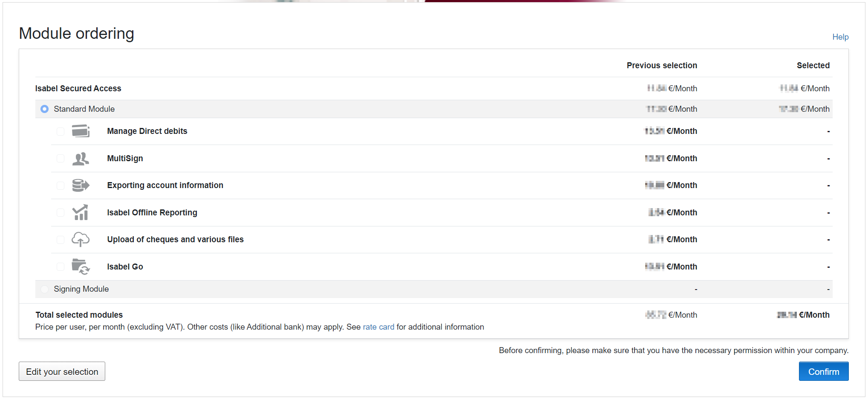Click the Previous selection column header
The height and width of the screenshot is (400, 868).
[x=662, y=65]
